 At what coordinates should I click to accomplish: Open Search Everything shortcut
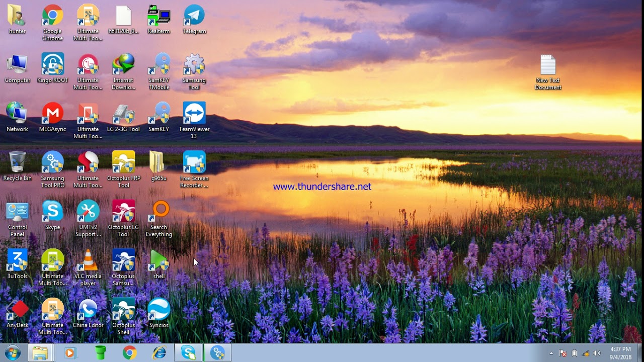158,219
